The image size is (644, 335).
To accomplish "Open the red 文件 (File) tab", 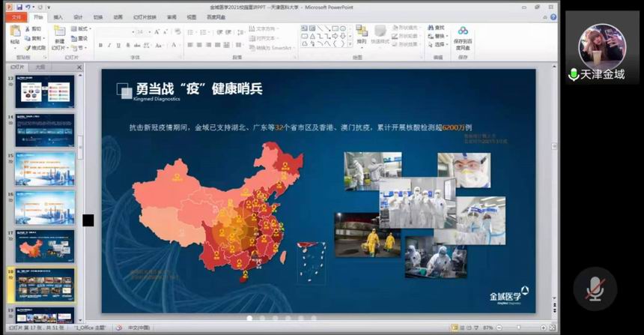I will pos(16,17).
